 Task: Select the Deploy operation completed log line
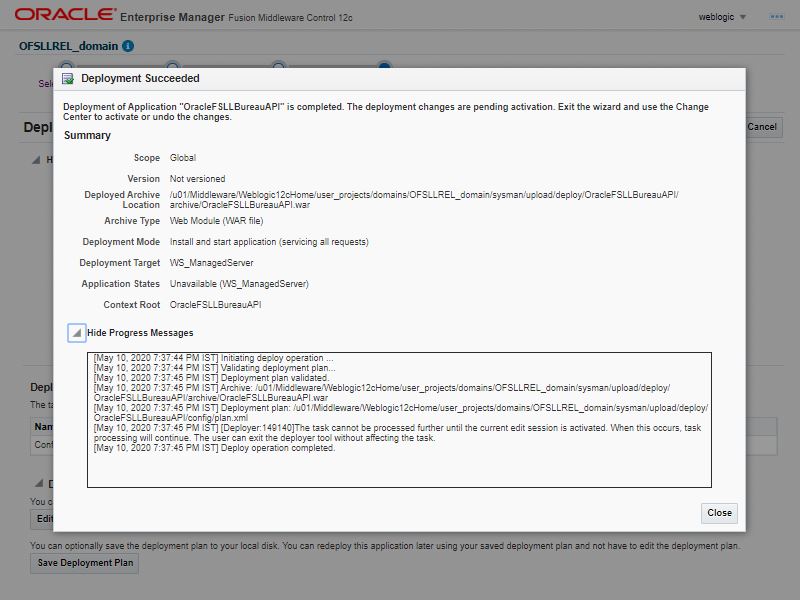214,448
